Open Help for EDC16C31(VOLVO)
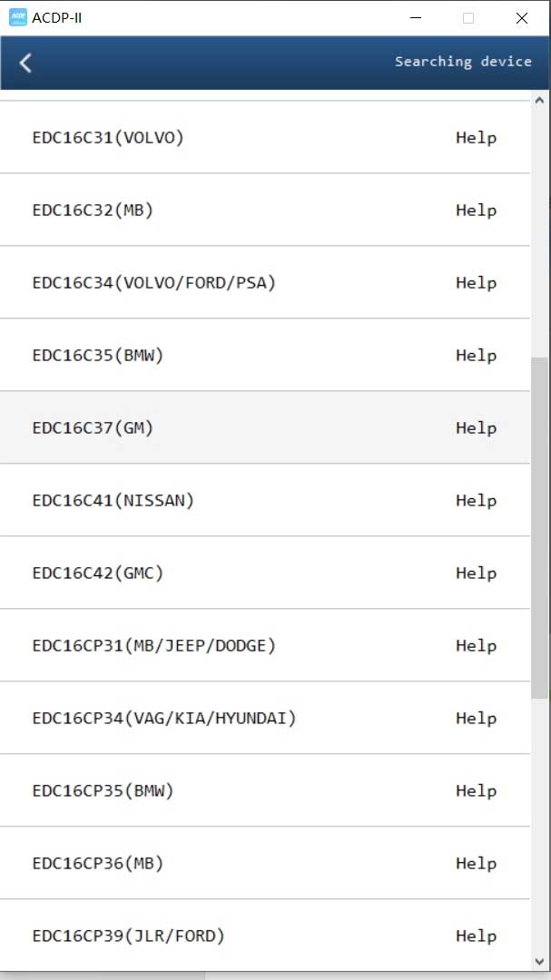The height and width of the screenshot is (980, 551). [x=476, y=138]
